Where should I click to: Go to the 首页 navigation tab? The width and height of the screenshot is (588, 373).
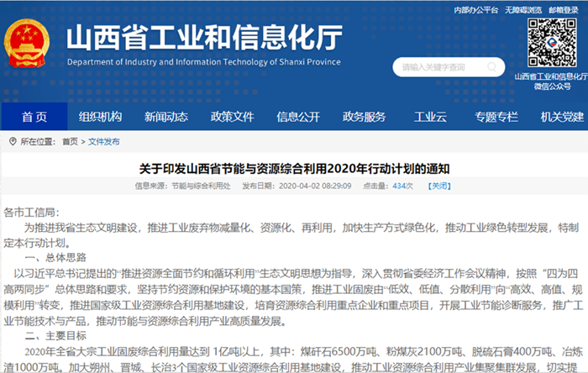[x=34, y=117]
